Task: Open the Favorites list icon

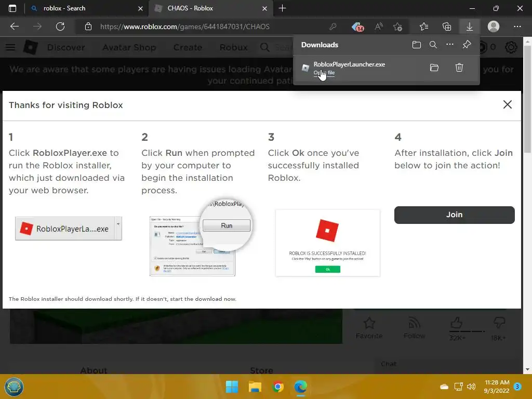Action: pos(424,26)
